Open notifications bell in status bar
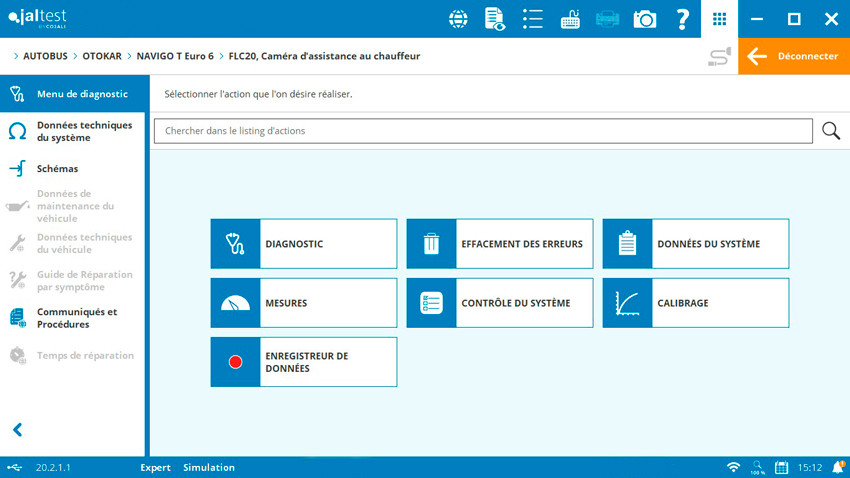 pos(838,467)
